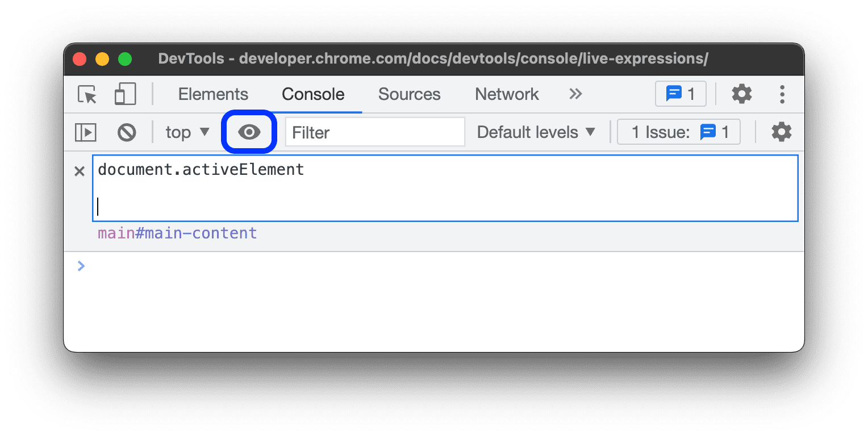Show the console sidebar
The width and height of the screenshot is (868, 436).
[x=86, y=132]
